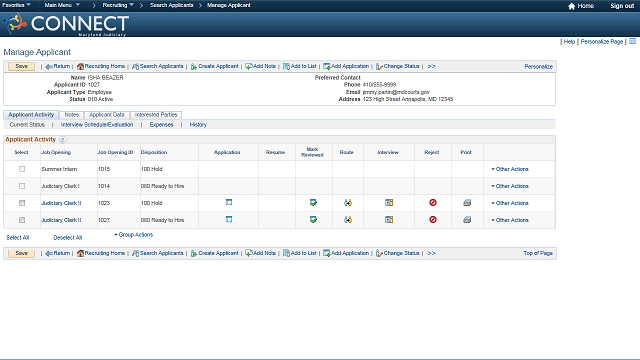Click Route icon in the 1023 row
This screenshot has width=640, height=360.
pyautogui.click(x=348, y=202)
